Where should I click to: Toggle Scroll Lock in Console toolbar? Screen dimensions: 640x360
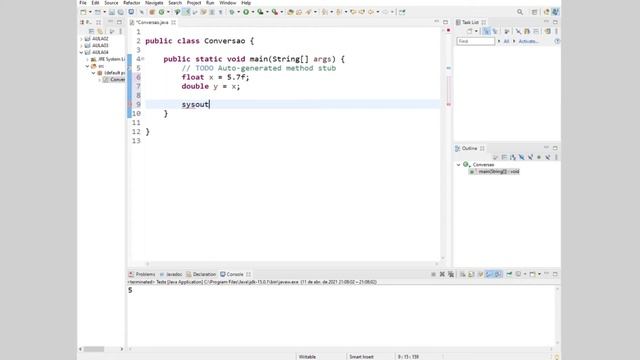pos(471,274)
